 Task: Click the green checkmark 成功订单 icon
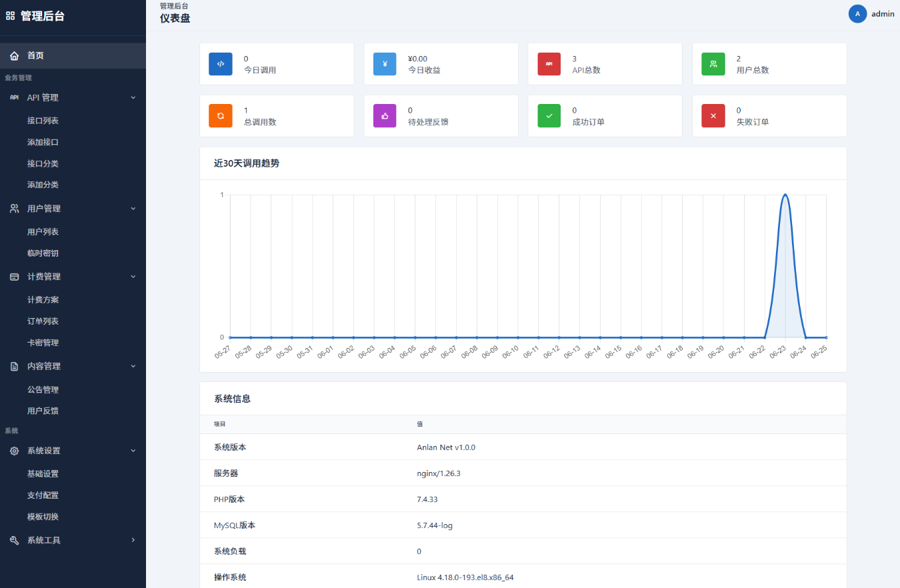point(549,115)
